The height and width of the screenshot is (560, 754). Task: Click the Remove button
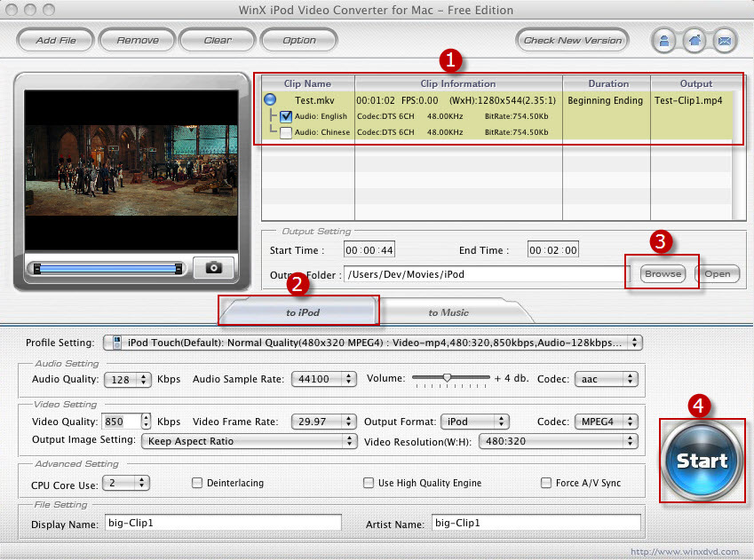[138, 40]
